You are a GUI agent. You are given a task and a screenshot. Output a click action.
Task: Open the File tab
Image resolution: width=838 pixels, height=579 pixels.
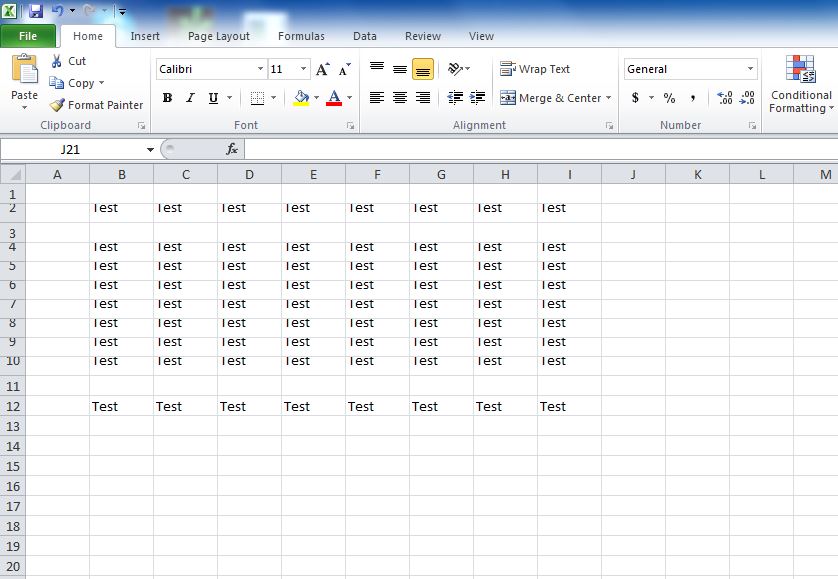[28, 36]
